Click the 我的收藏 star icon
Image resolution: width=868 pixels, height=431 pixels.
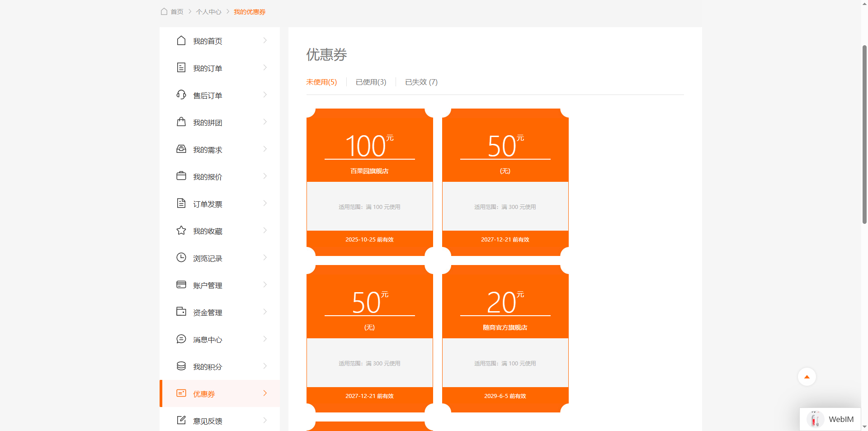click(181, 231)
